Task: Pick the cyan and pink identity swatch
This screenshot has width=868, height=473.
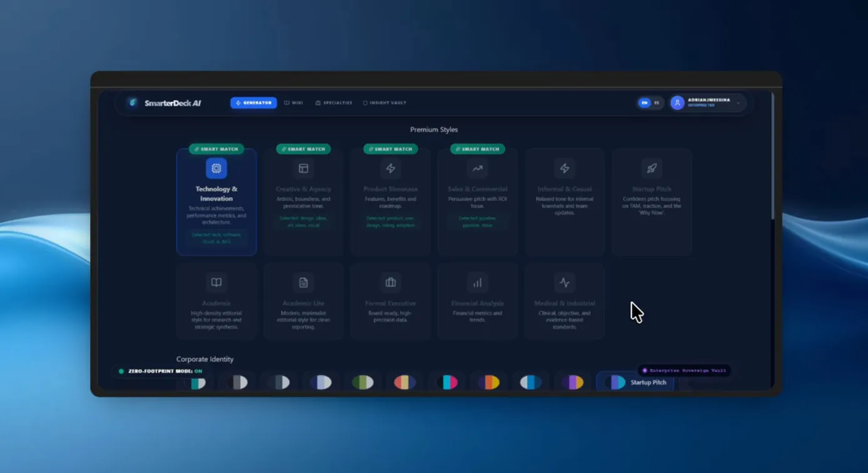Action: pyautogui.click(x=447, y=382)
